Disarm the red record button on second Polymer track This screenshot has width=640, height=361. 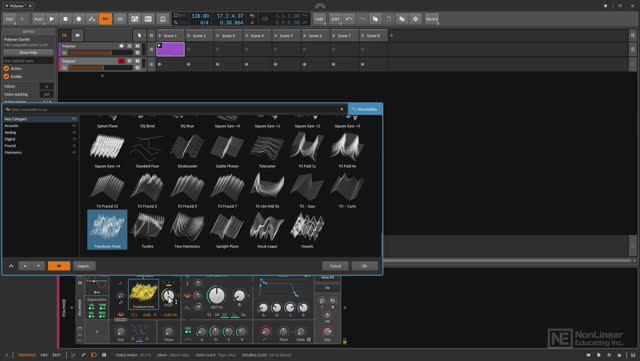(121, 61)
